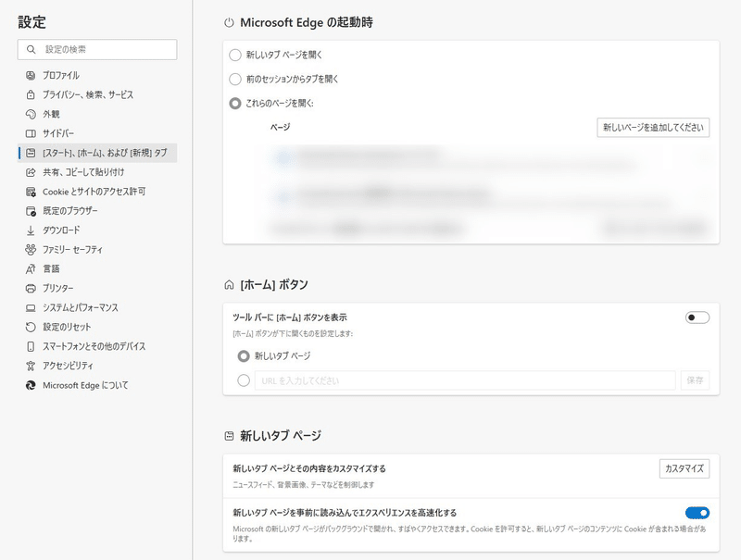This screenshot has width=741, height=560.
Task: Click the default browser icon
Action: point(31,211)
